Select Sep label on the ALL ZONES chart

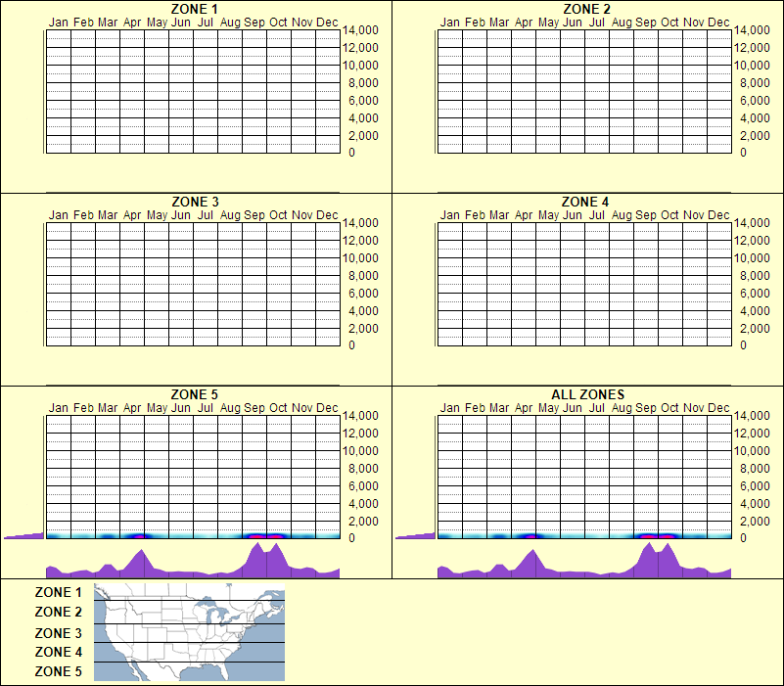tap(644, 406)
